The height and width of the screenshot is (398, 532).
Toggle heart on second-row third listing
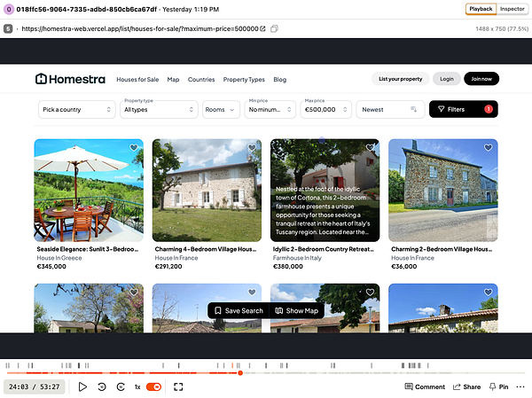click(370, 293)
